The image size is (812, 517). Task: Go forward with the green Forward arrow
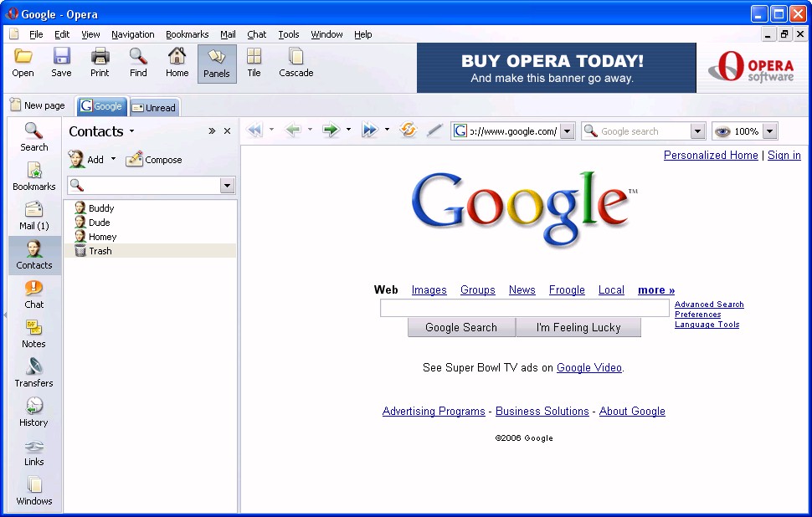pos(331,130)
